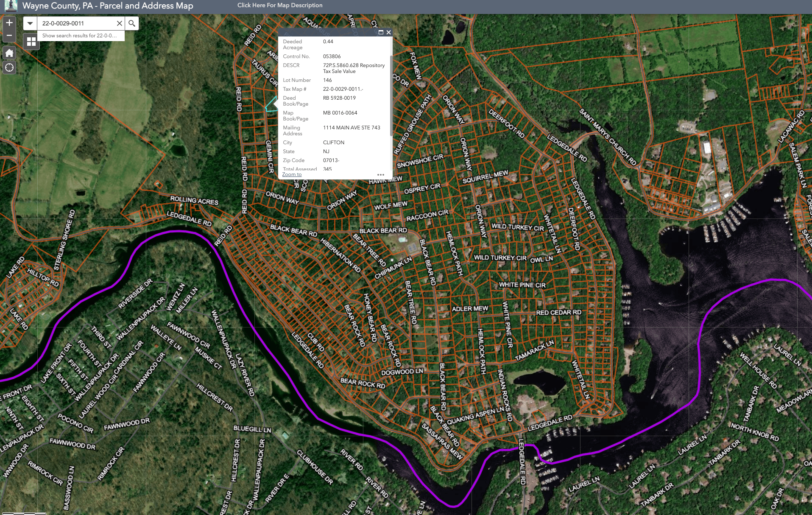Viewport: 812px width, 515px height.
Task: Open the search source dropdown arrow
Action: pos(30,23)
